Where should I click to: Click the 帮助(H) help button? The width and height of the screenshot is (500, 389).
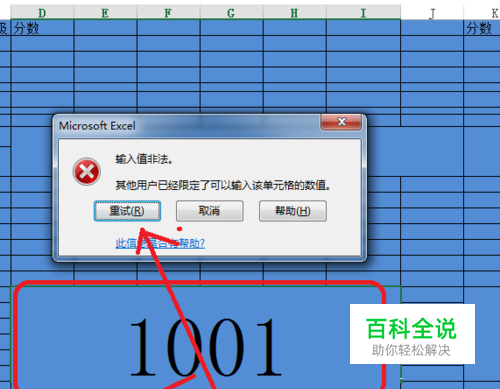coord(293,211)
